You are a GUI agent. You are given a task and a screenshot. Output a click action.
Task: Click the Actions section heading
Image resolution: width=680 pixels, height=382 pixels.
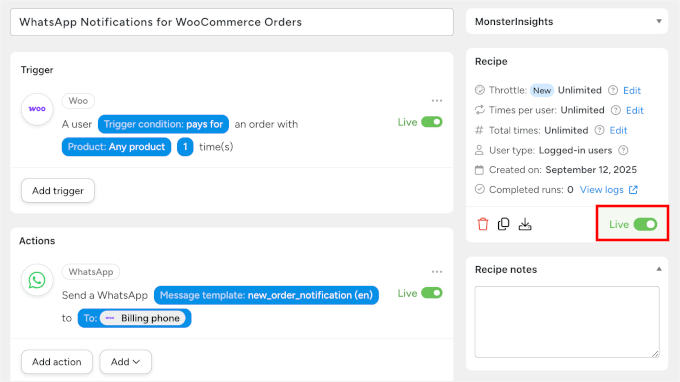point(37,241)
